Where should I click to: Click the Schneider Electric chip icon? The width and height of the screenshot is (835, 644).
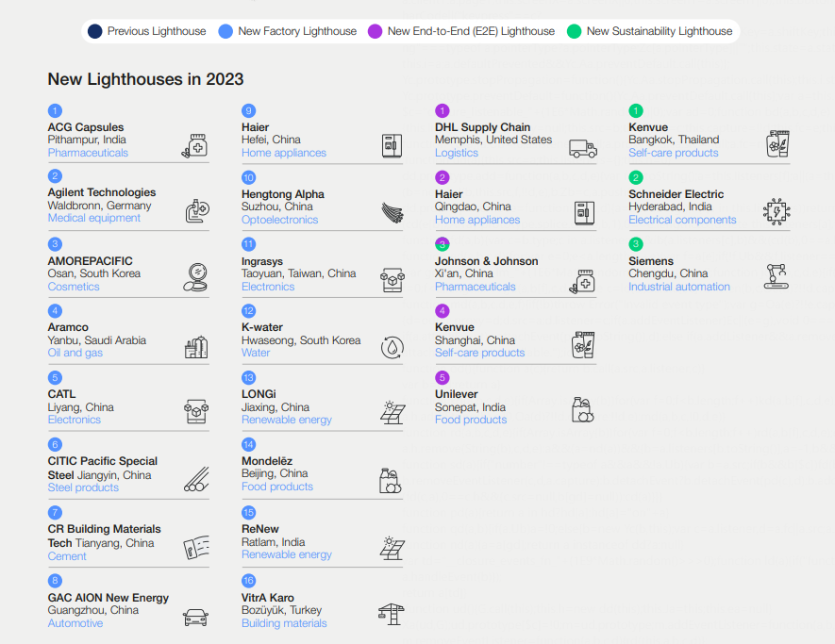[x=777, y=212]
